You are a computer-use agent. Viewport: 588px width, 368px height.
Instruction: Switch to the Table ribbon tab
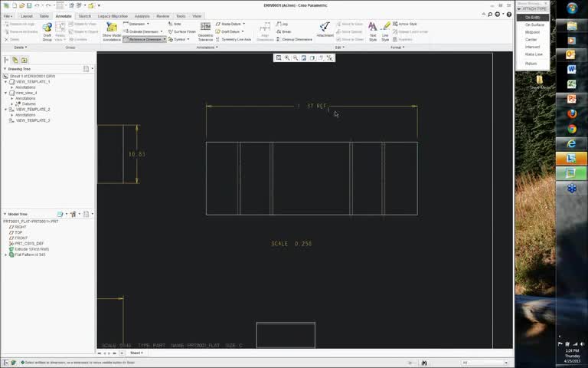44,16
